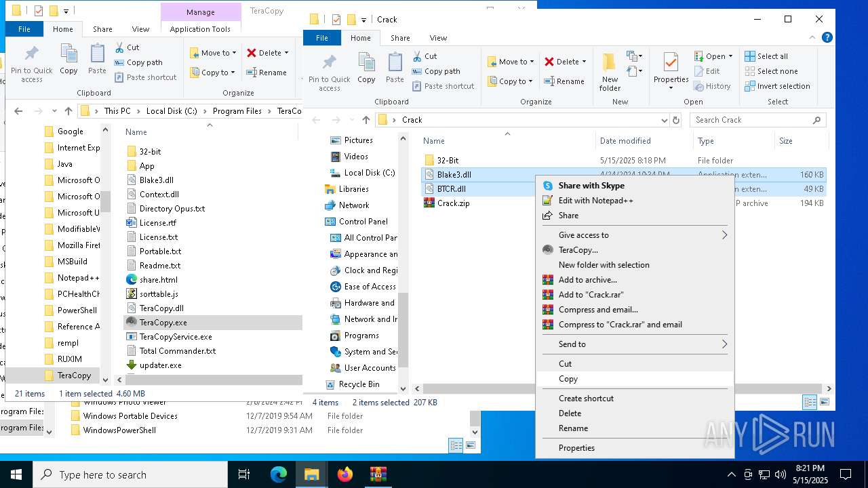868x488 pixels.
Task: Click the Task View taskbar icon
Action: (244, 474)
